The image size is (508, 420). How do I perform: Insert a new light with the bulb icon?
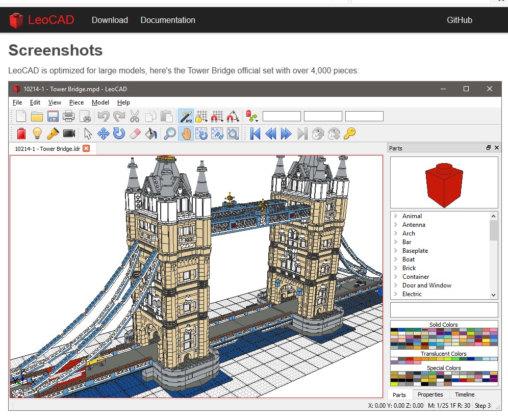tap(37, 134)
